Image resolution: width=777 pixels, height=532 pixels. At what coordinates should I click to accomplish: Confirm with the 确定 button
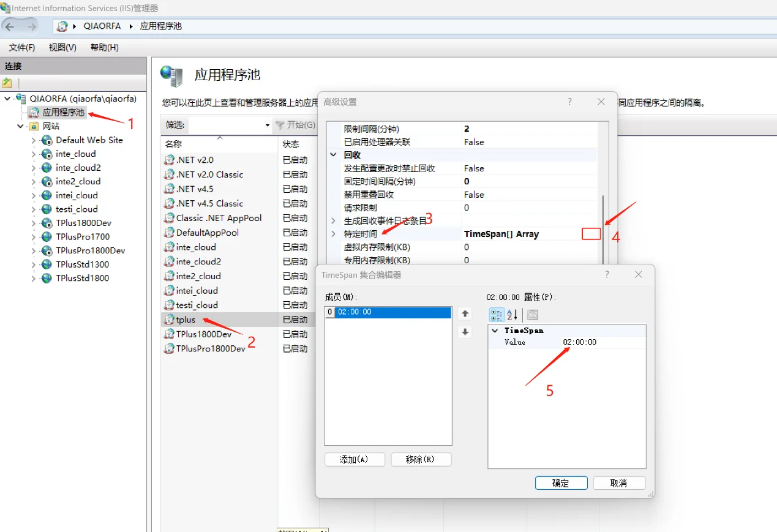560,482
